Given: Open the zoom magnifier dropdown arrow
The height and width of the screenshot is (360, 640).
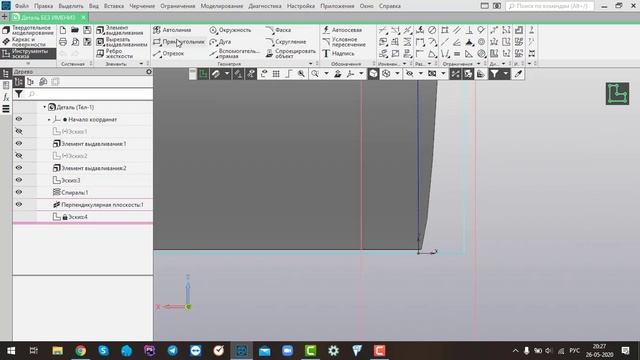Looking at the screenshot, I should point(326,73).
